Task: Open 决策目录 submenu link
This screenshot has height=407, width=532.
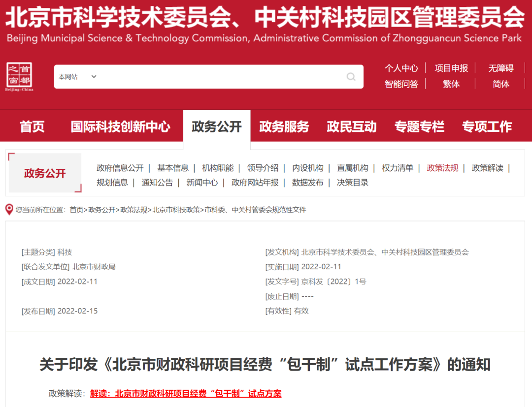Action: pos(353,183)
